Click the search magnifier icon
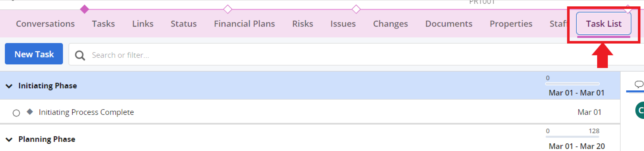This screenshot has height=151, width=644. tap(80, 55)
